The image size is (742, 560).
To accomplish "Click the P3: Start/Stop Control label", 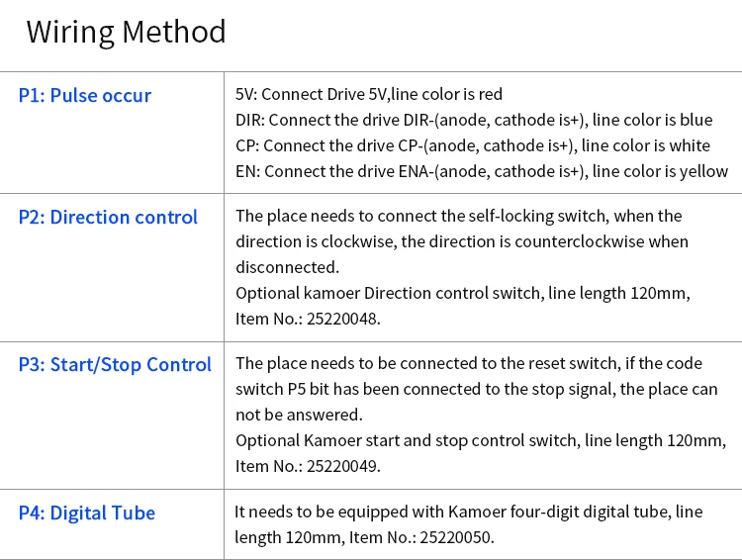I will click(x=115, y=364).
